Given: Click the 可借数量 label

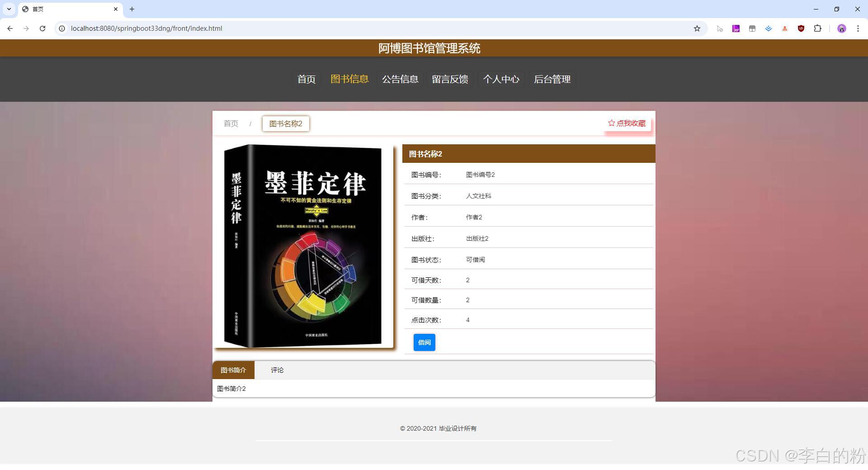Looking at the screenshot, I should tap(426, 300).
